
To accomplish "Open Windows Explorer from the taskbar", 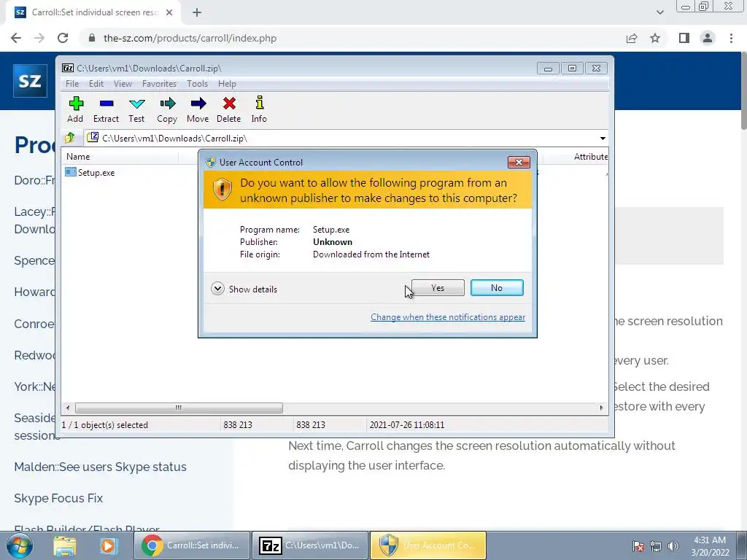I will tap(65, 545).
